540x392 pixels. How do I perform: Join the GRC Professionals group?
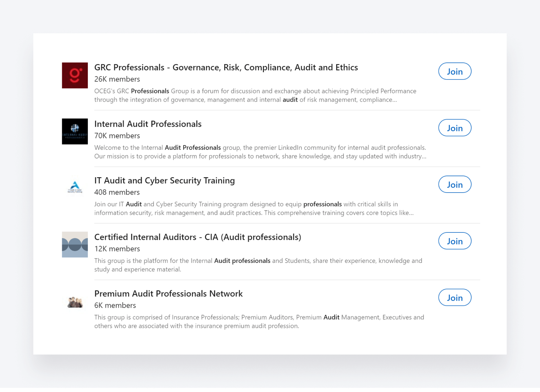pos(455,71)
